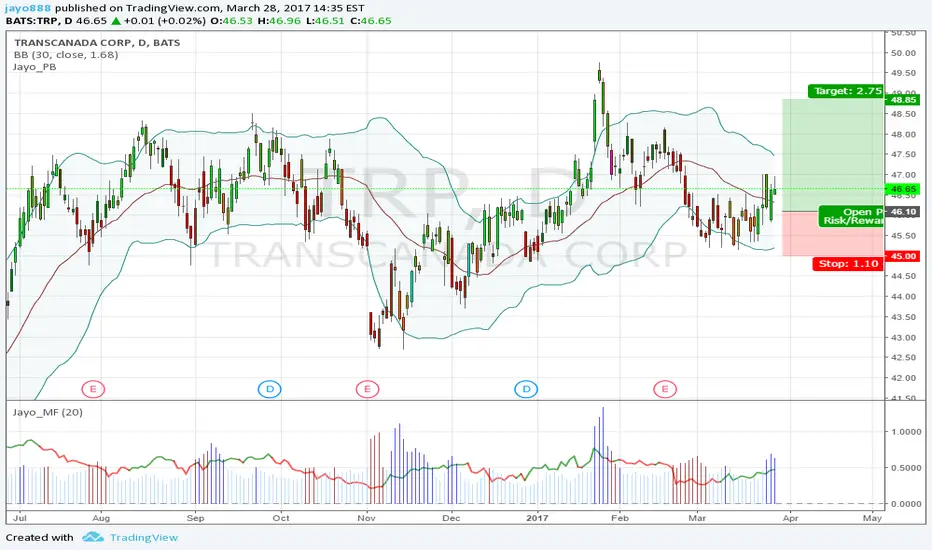Click the 50.00 price axis label
This screenshot has width=932, height=550.
tap(903, 53)
